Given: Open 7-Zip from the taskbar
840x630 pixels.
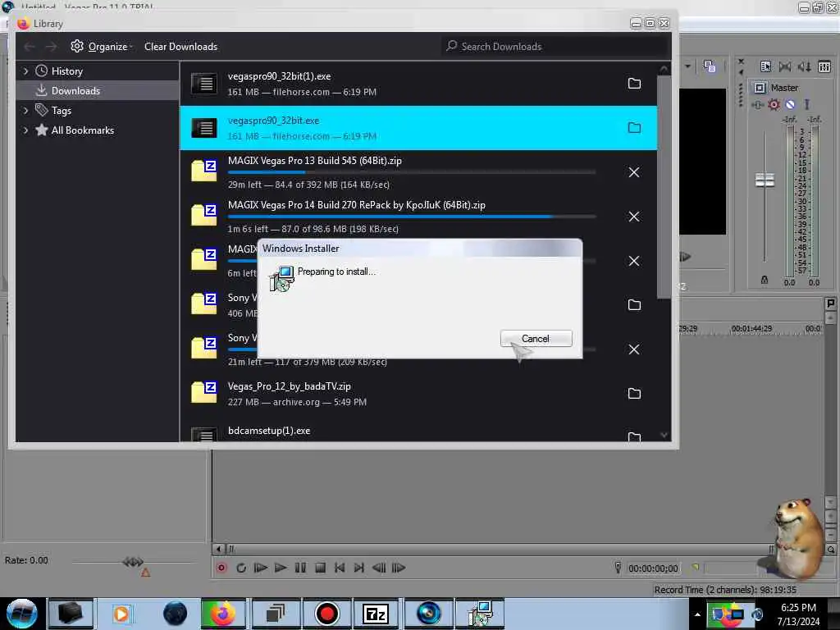Looking at the screenshot, I should click(x=376, y=614).
